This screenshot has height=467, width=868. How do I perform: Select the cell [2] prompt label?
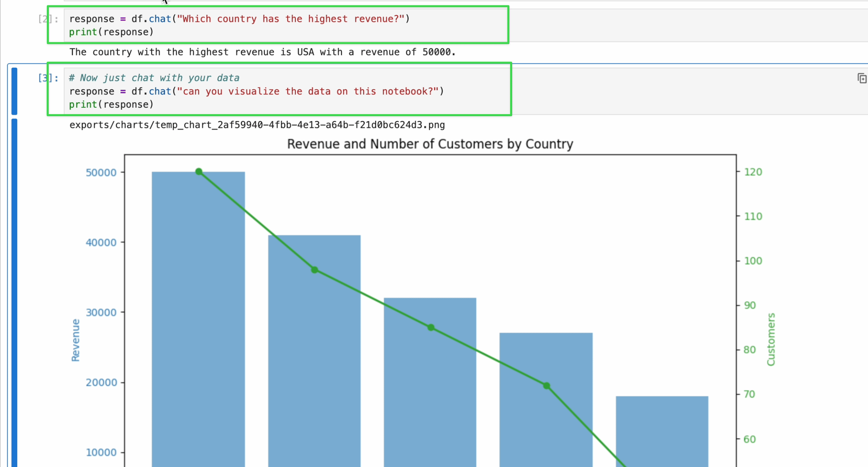tap(48, 19)
